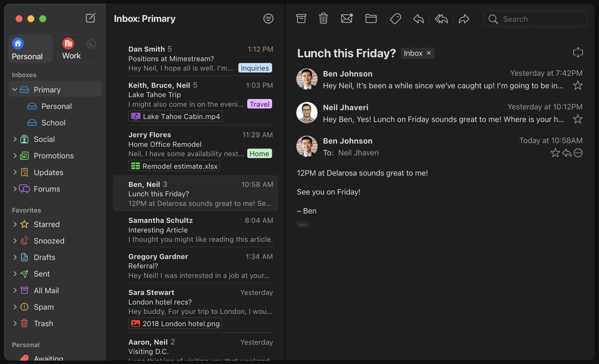Switch to the Work account tab
The height and width of the screenshot is (364, 599).
72,49
